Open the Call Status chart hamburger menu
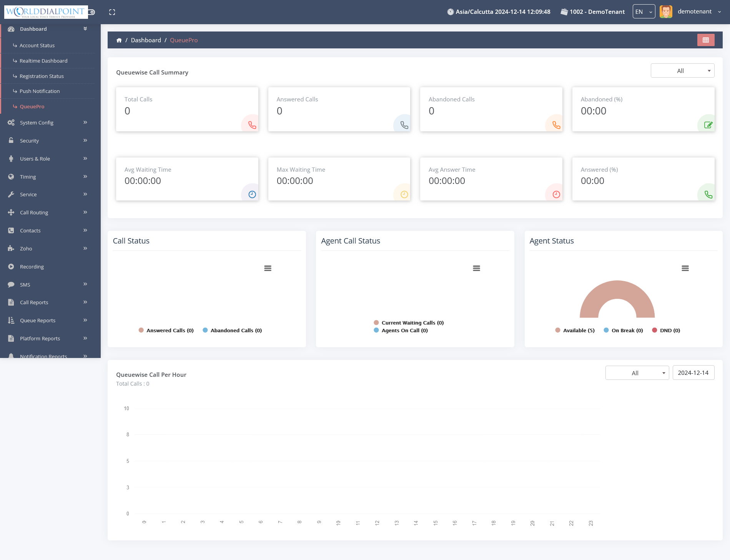The height and width of the screenshot is (560, 730). (x=268, y=268)
